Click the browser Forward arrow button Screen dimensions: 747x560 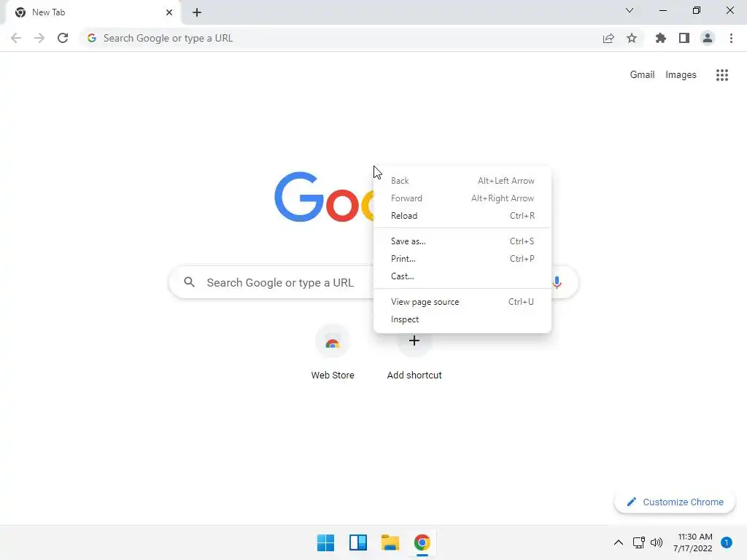pos(39,38)
